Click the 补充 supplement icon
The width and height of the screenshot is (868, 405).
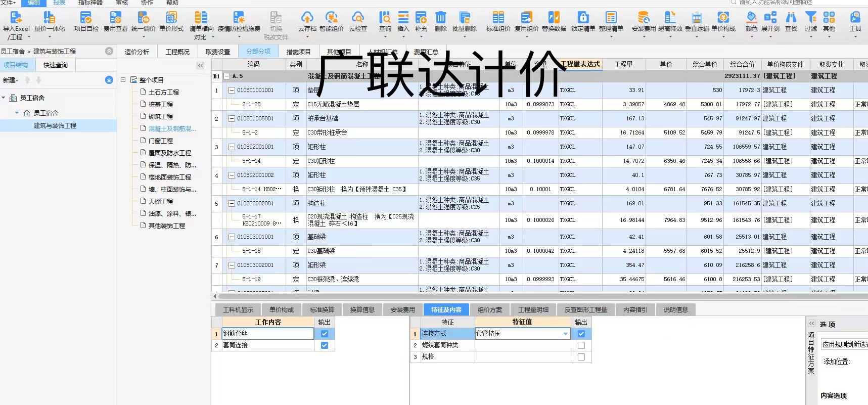[x=421, y=18]
